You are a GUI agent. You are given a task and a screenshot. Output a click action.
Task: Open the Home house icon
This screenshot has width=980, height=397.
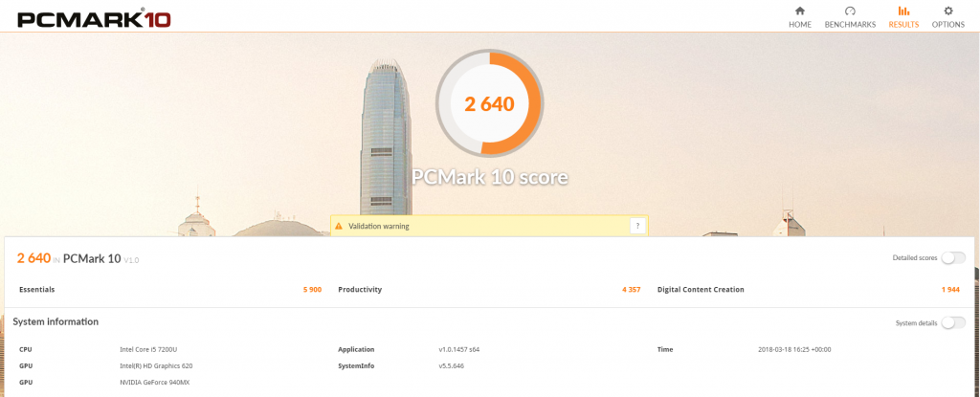[x=799, y=11]
